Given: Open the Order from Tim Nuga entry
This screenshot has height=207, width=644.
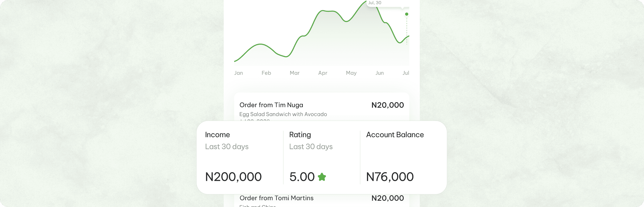Looking at the screenshot, I should [x=271, y=105].
